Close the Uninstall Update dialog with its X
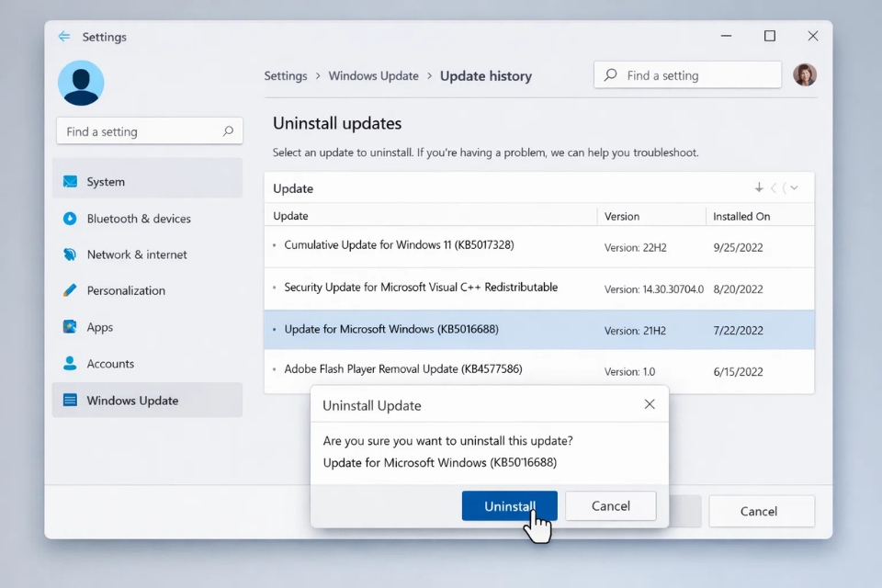 coord(650,404)
